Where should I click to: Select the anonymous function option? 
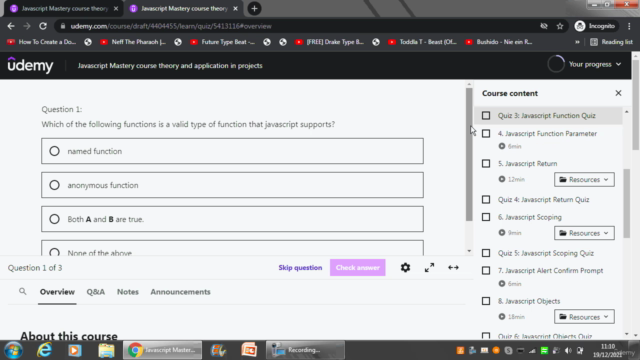tap(232, 185)
